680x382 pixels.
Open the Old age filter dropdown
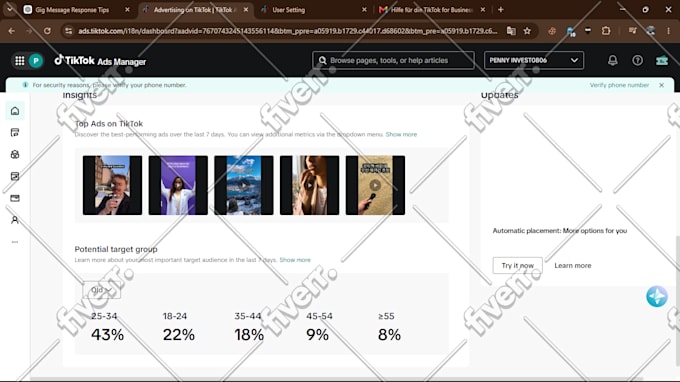[x=101, y=290]
